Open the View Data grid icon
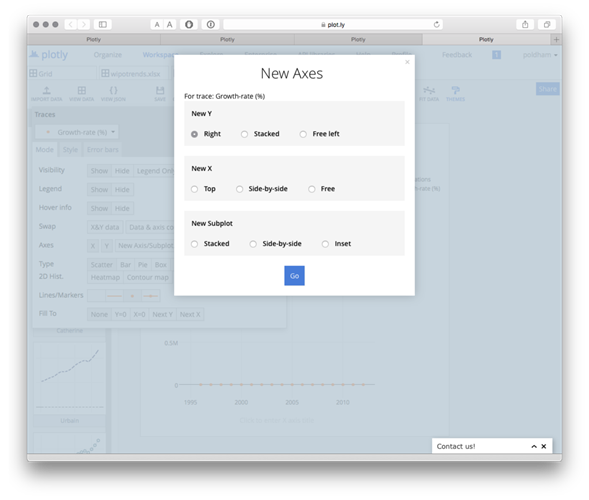The width and height of the screenshot is (589, 500). point(82,90)
